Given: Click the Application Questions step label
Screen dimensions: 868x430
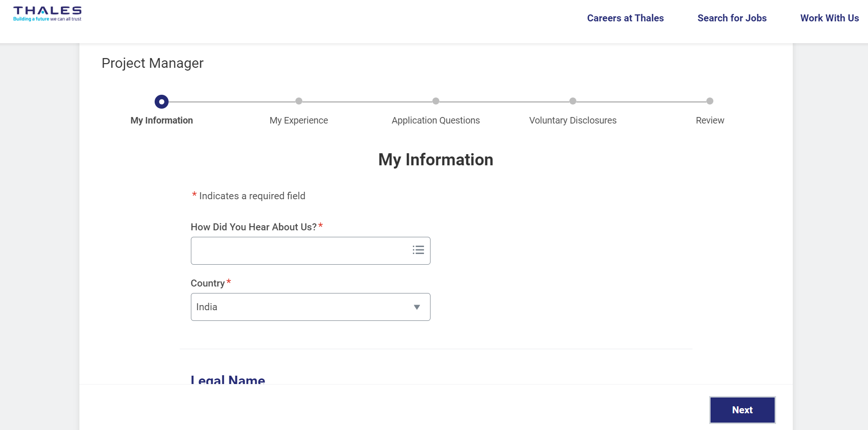Looking at the screenshot, I should point(436,120).
